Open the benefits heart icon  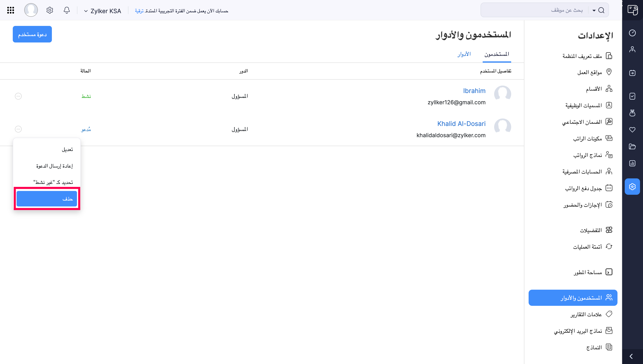633,130
